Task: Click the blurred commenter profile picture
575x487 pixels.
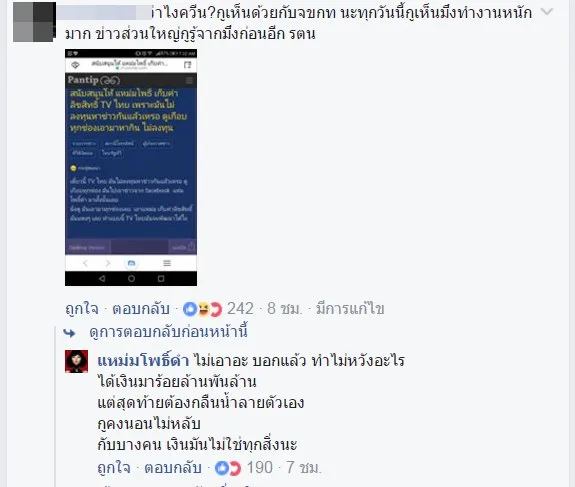Action: (x=34, y=21)
